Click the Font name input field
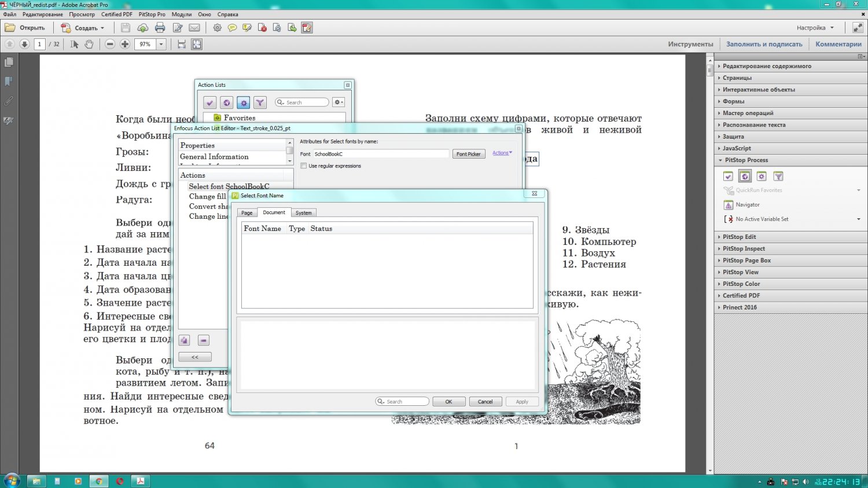Screen dimensions: 868x488 (381, 154)
